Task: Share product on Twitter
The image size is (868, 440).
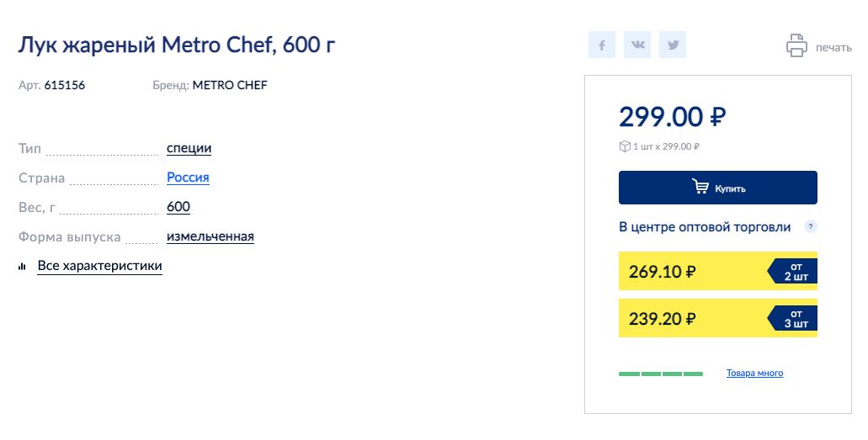Action: [673, 45]
